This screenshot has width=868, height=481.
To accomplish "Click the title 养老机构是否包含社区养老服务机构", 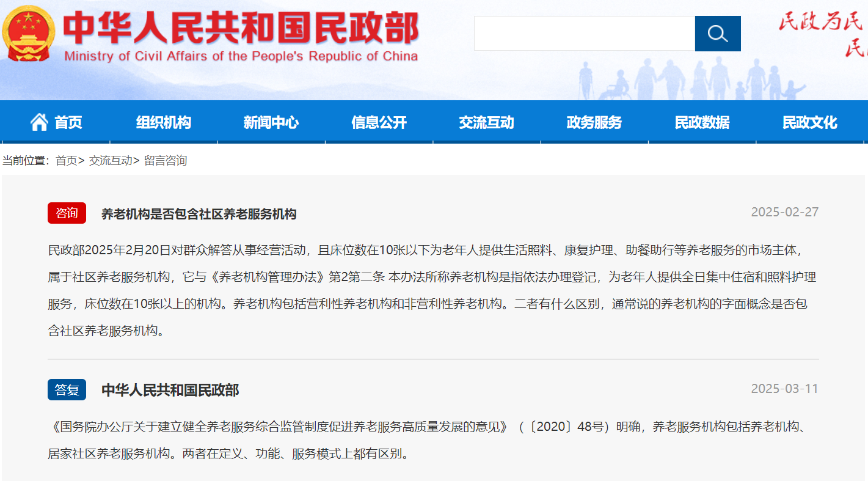I will click(x=199, y=214).
